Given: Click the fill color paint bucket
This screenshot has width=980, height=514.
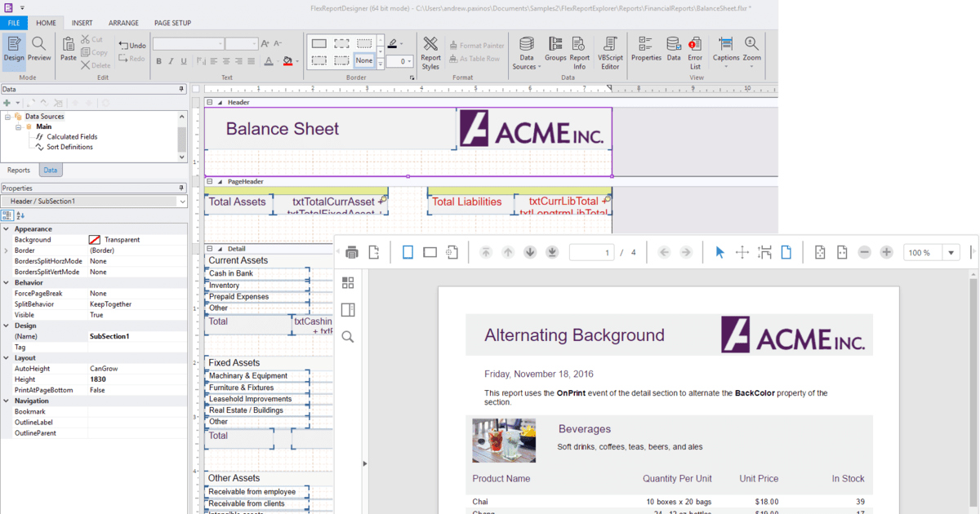Looking at the screenshot, I should click(x=287, y=61).
